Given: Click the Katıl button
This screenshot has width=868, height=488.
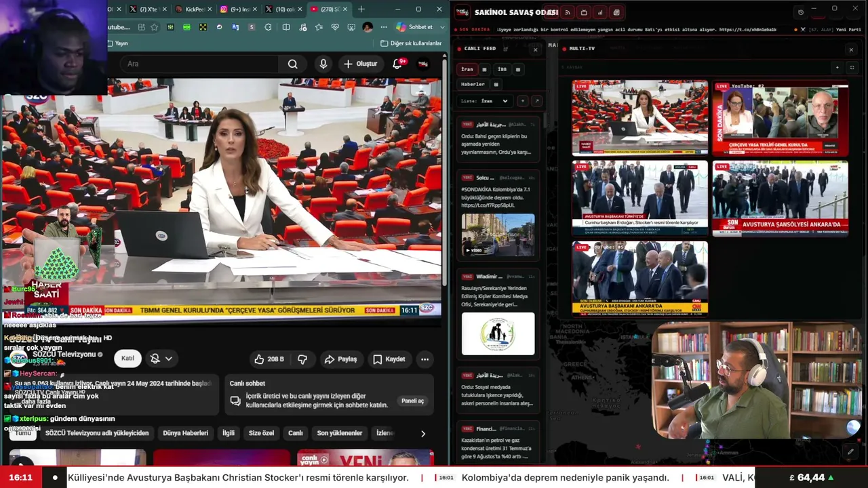Looking at the screenshot, I should pyautogui.click(x=127, y=359).
